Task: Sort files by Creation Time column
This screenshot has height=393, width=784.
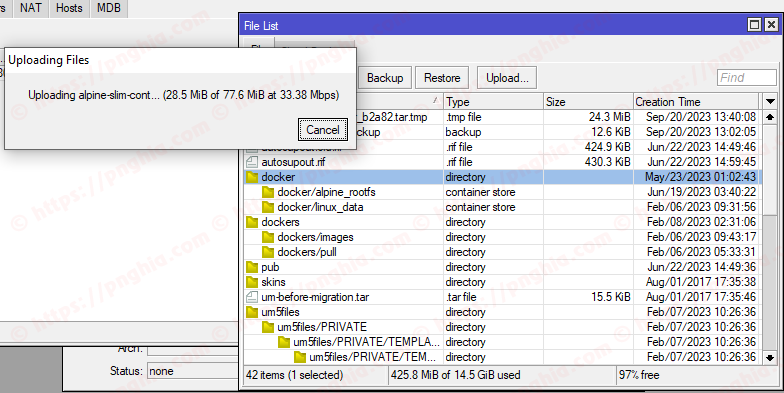Action: coord(696,102)
